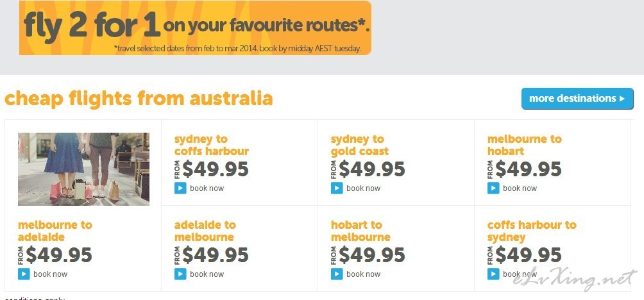Click blue play icon for Hobart to Melbourne
Image resolution: width=644 pixels, height=300 pixels.
coord(337,274)
